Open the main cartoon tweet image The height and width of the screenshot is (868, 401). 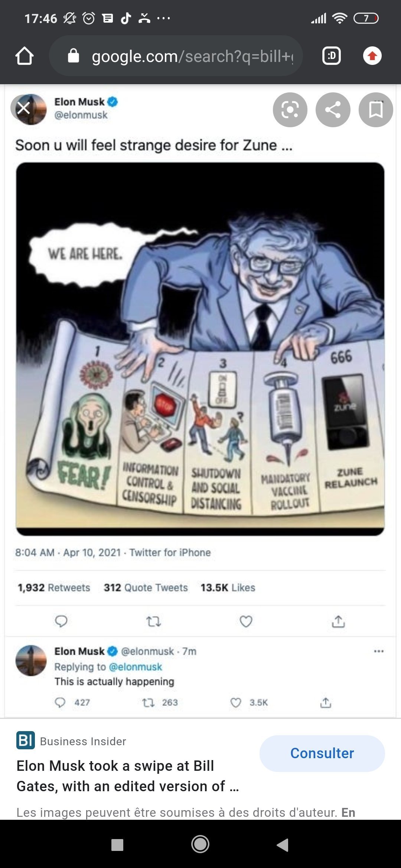[x=200, y=349]
